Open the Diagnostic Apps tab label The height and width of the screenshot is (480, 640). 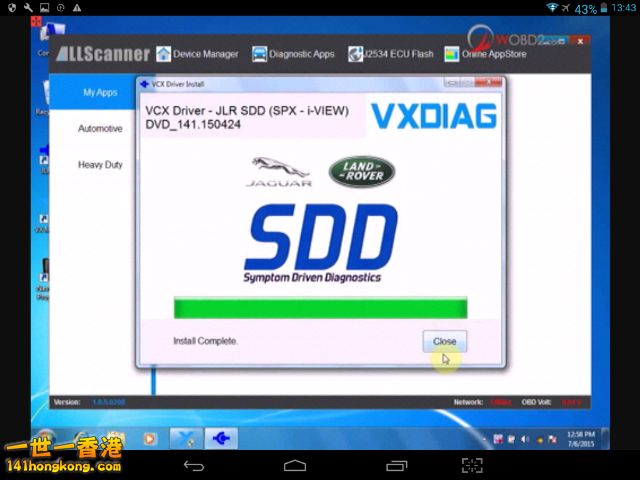coord(302,54)
